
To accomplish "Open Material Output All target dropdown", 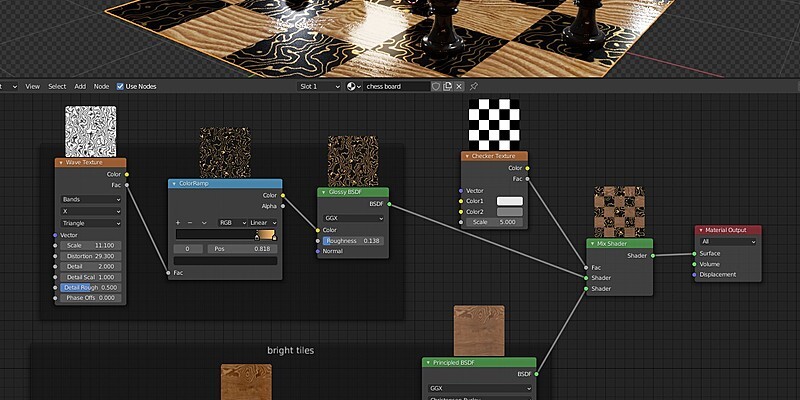I will tap(728, 242).
